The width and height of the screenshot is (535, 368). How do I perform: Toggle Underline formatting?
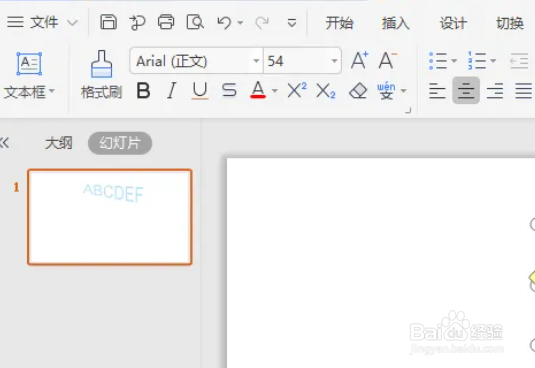coord(200,91)
